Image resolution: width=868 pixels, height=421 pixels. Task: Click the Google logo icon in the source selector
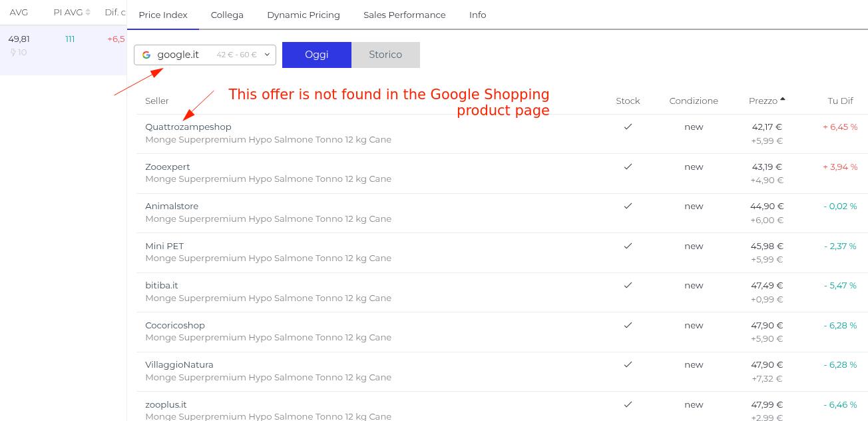tap(146, 55)
